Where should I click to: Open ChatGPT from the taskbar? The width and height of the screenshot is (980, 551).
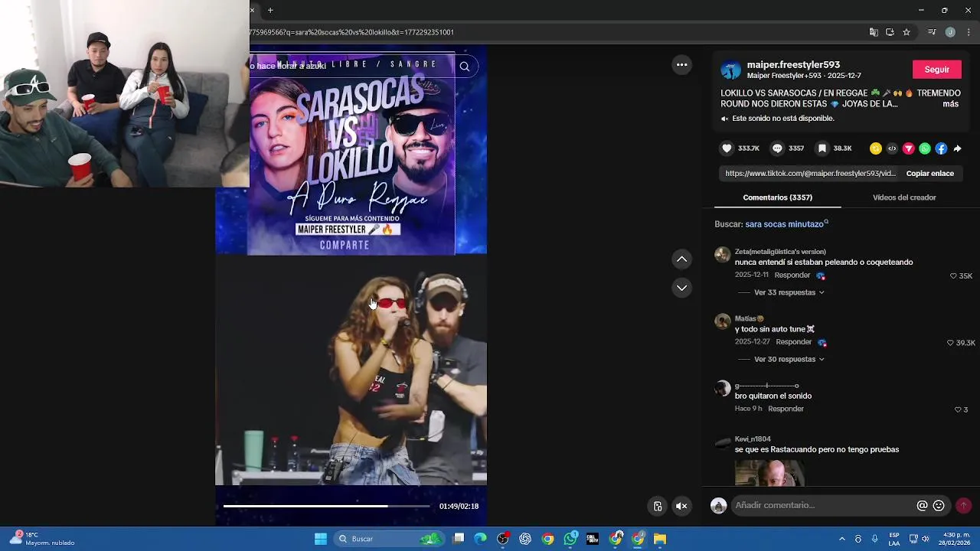click(525, 539)
